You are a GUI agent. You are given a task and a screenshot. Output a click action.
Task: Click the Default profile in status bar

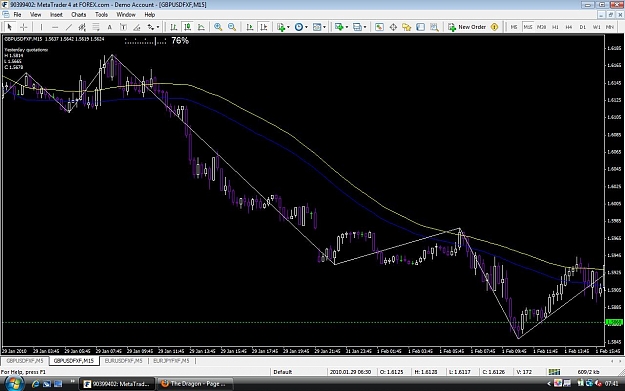coord(283,372)
